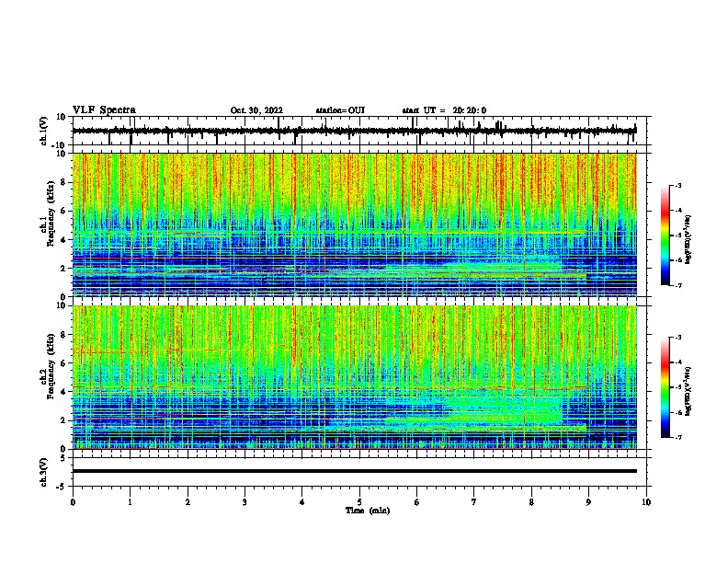Click the ch.1 spectrogram color scale bar
The height and width of the screenshot is (563, 728).
(665, 236)
